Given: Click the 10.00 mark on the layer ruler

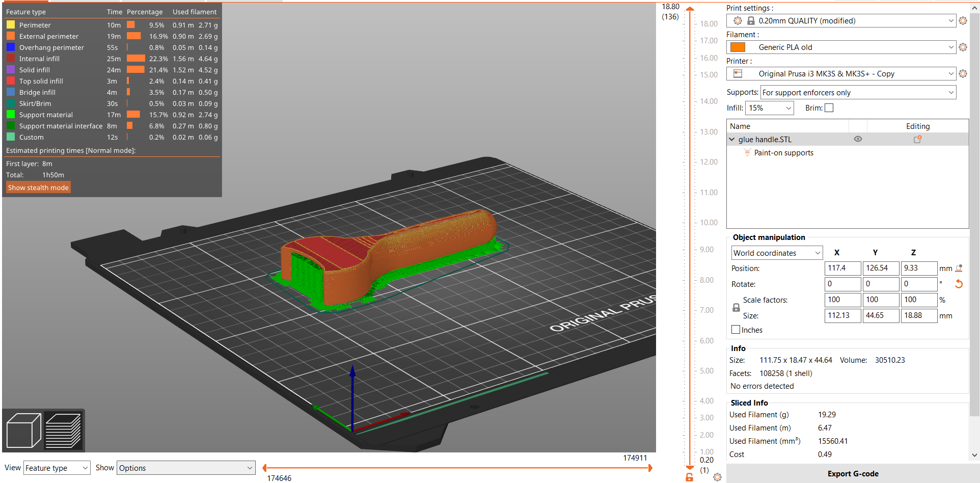Looking at the screenshot, I should tap(709, 223).
